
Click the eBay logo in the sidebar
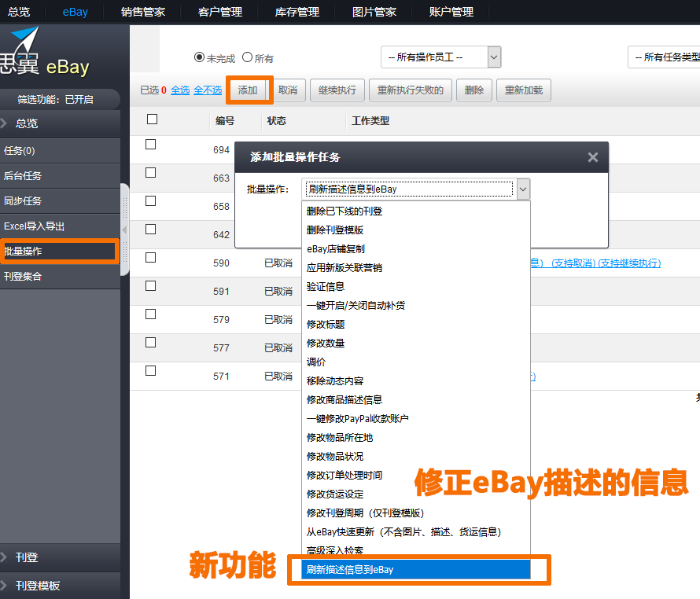coord(45,51)
